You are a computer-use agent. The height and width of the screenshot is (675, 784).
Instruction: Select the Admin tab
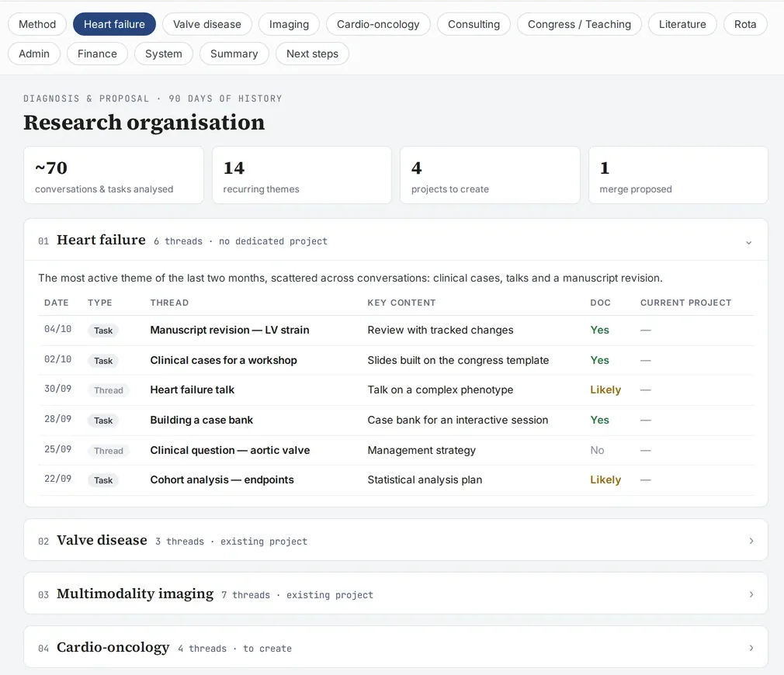coord(34,54)
